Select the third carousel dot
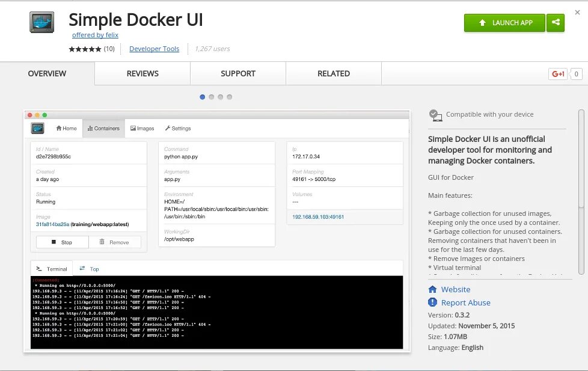588x371 pixels. [x=221, y=97]
